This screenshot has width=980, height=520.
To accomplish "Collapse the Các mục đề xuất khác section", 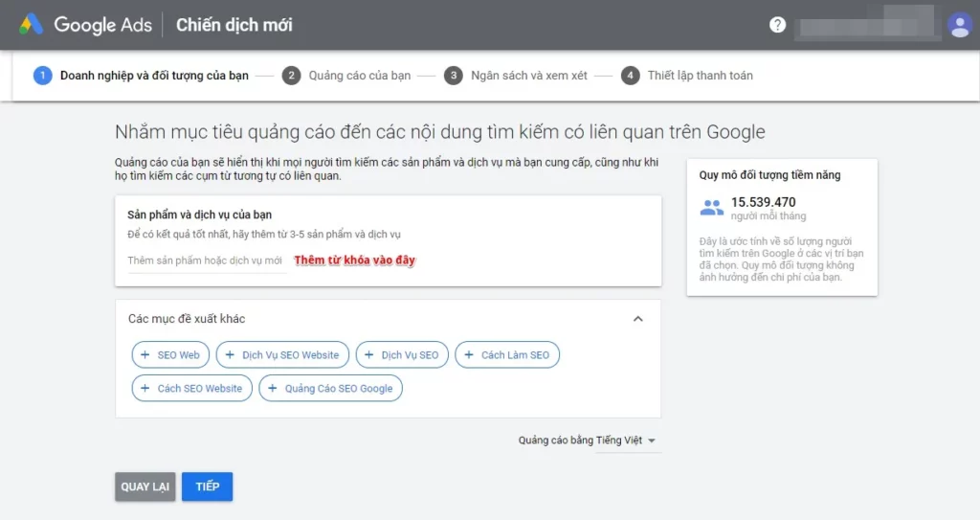I will coord(638,319).
